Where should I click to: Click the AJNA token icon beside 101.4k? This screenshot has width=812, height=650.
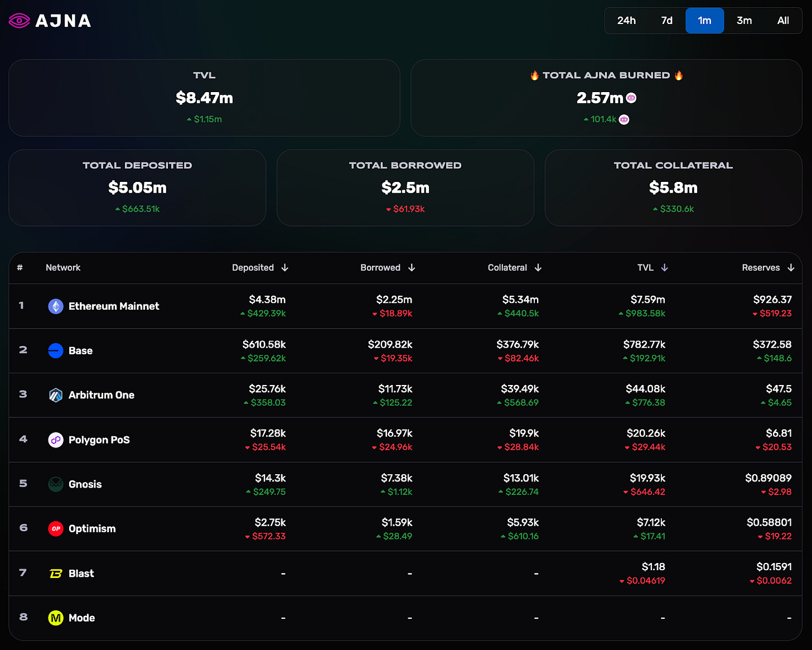pos(624,119)
